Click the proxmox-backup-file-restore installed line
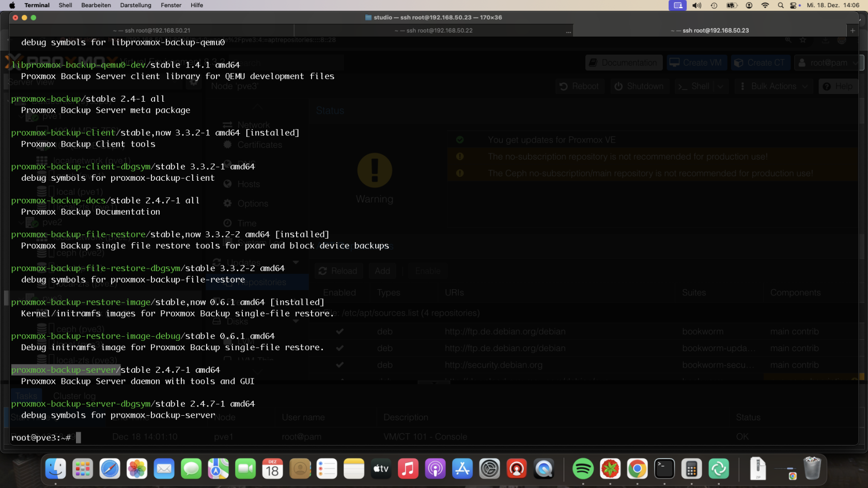 [170, 234]
